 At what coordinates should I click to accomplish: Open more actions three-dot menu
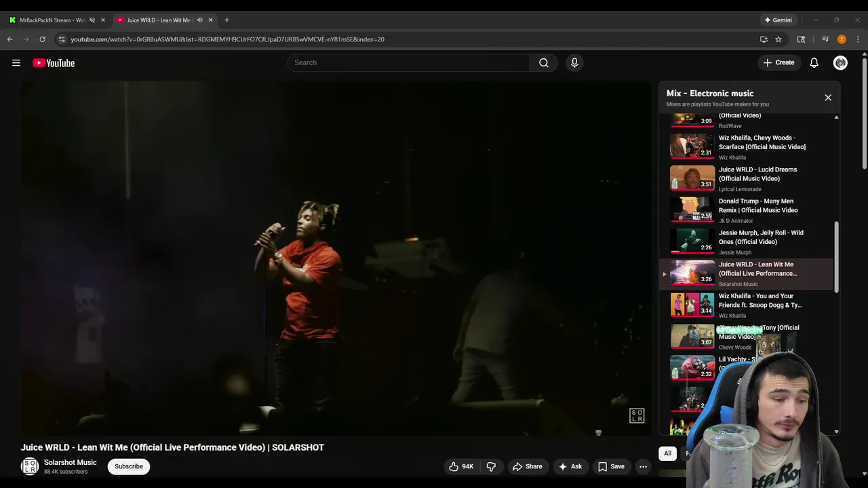pyautogui.click(x=643, y=466)
